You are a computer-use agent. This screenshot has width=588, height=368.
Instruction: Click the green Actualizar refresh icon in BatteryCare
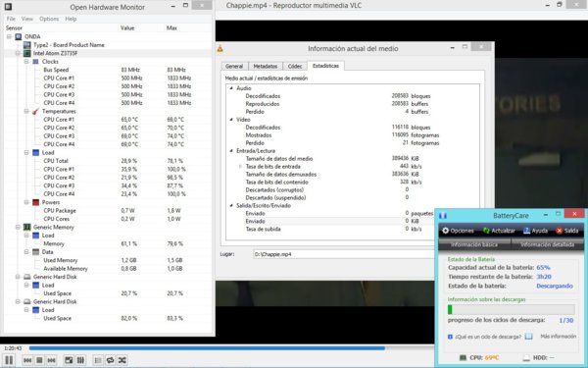[486, 231]
